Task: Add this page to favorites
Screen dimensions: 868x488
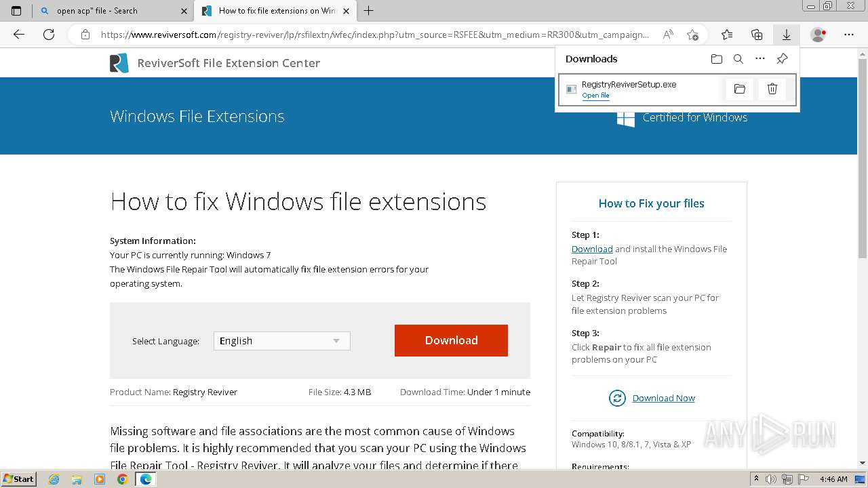Action: coord(692,35)
